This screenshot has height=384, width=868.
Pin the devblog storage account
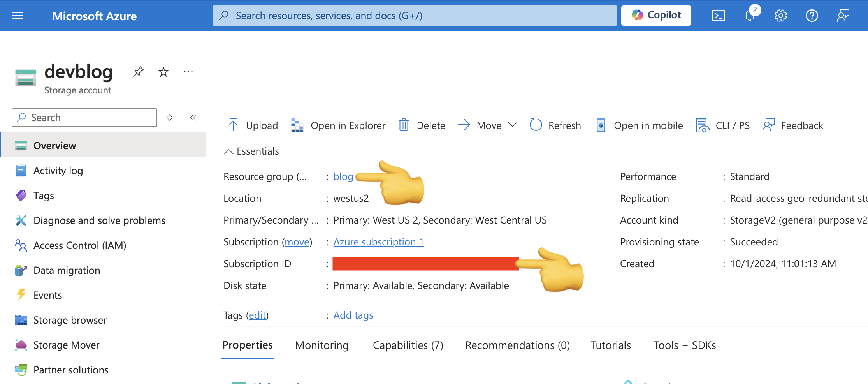[x=138, y=72]
